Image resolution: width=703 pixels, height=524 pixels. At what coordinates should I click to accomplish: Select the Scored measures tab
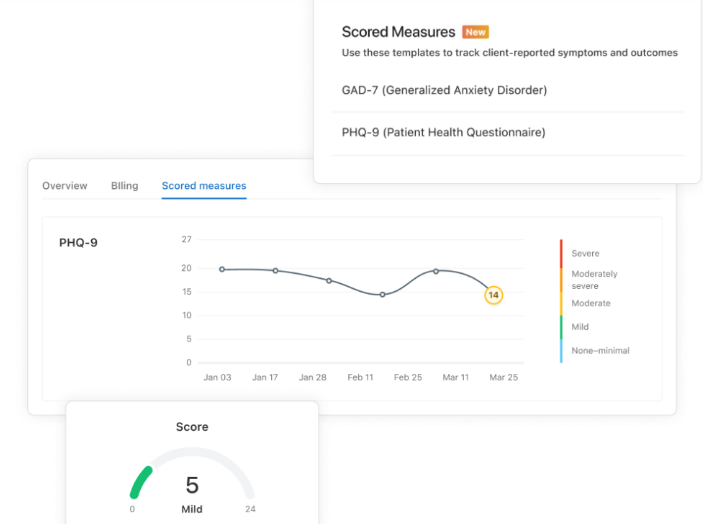coord(204,186)
